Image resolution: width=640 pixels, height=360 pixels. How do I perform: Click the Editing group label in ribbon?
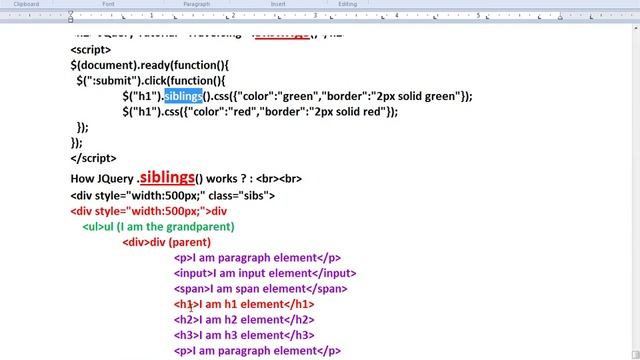[347, 4]
